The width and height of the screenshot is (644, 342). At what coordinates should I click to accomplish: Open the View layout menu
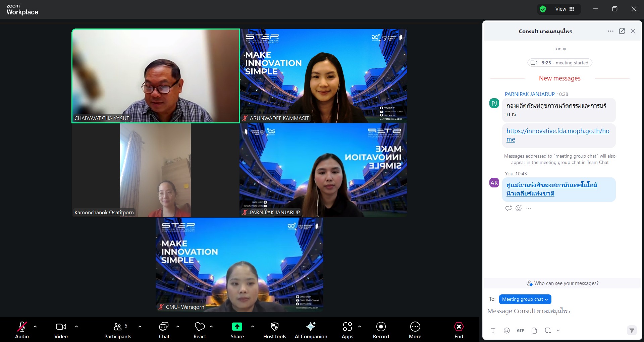tap(565, 9)
